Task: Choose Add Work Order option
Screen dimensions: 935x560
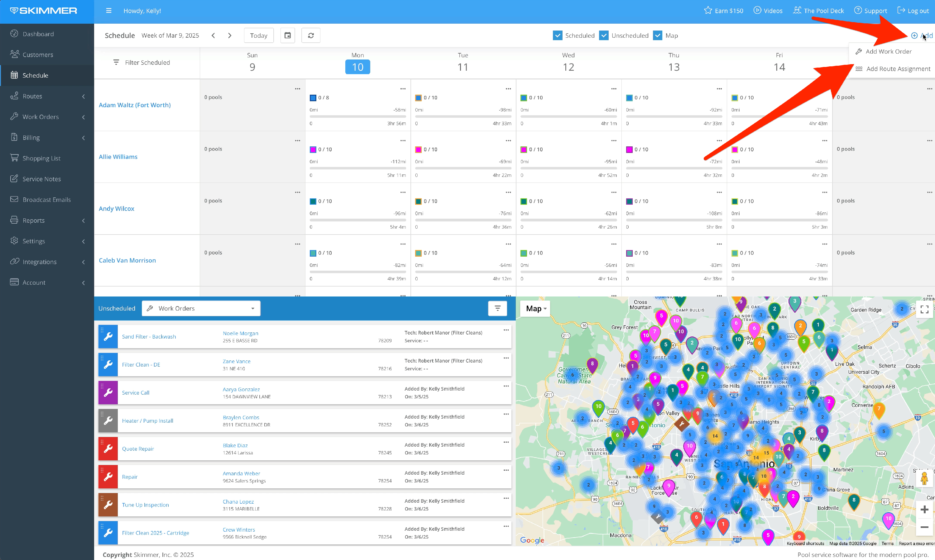Action: coord(888,51)
